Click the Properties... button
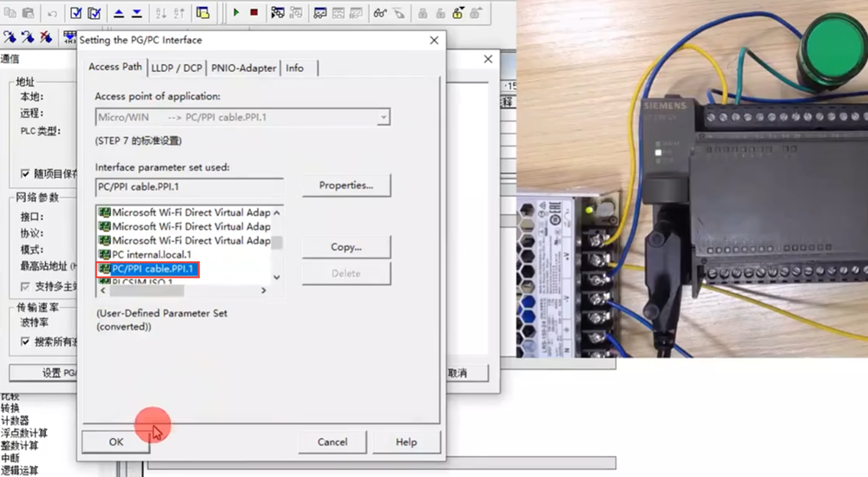Screen dimensions: 868x477 [x=346, y=186]
